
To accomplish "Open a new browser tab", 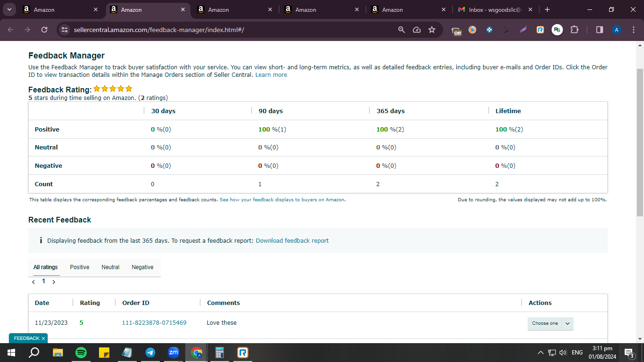I will click(x=547, y=9).
